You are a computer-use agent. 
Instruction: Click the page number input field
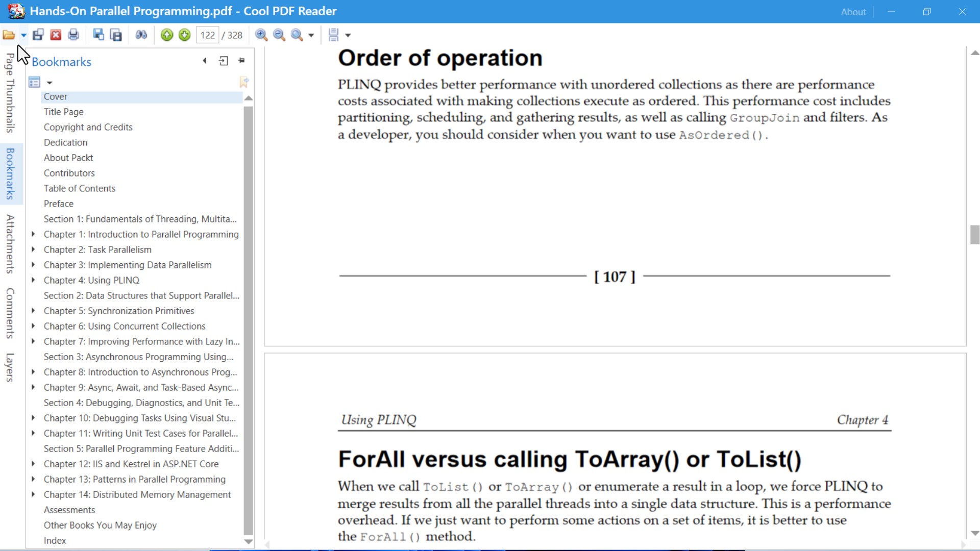tap(207, 35)
